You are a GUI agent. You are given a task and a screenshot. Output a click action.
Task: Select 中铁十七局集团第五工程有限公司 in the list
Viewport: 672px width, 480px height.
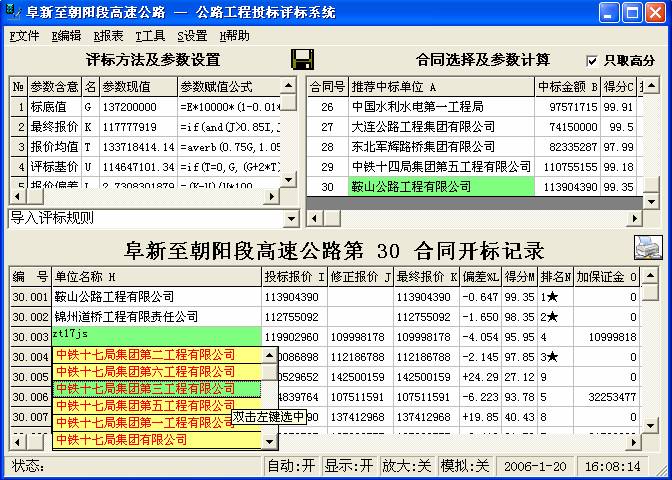(x=157, y=406)
